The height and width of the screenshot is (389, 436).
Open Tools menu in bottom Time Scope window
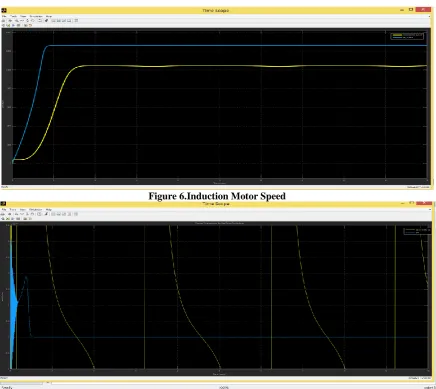[13, 210]
